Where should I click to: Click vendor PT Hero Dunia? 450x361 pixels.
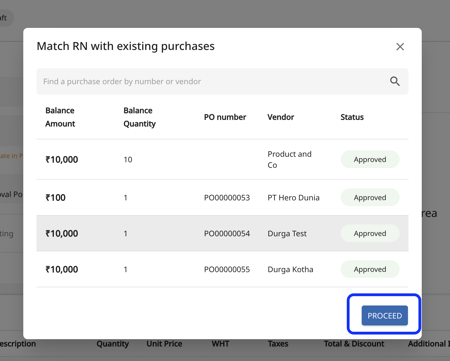[x=293, y=198]
